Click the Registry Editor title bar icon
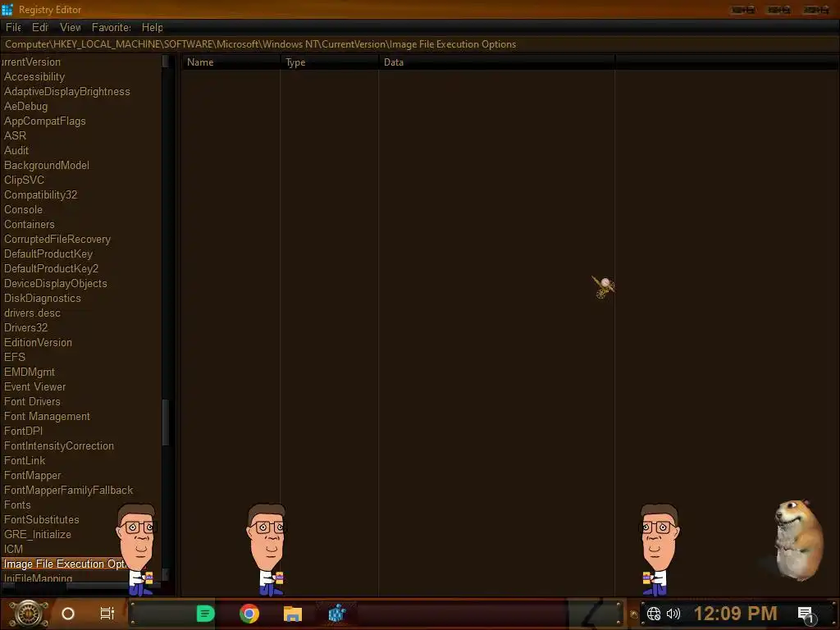This screenshot has height=630, width=840. coord(7,10)
